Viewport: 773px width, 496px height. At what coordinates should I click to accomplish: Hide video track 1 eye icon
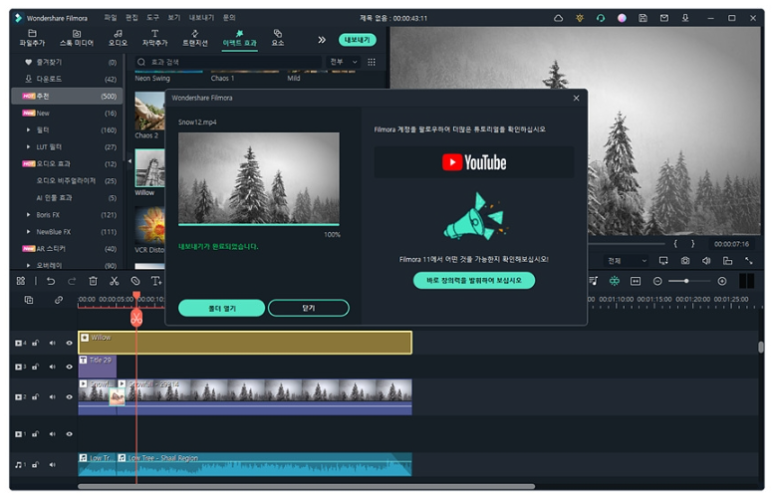coord(69,434)
